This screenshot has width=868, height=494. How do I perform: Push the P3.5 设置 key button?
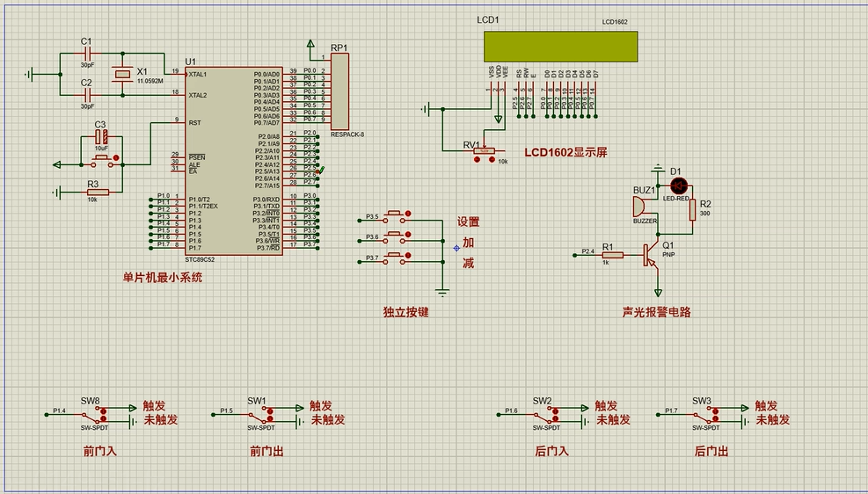394,215
